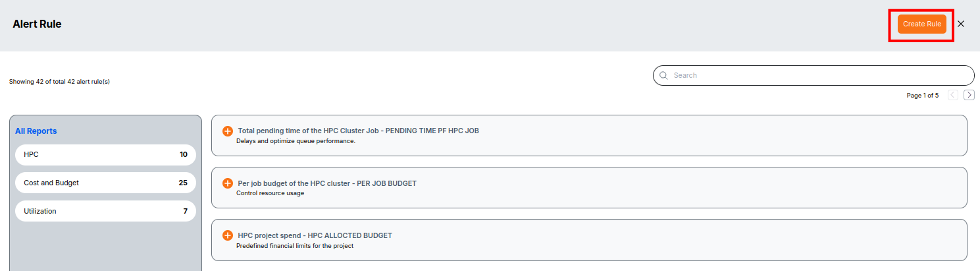Select the All Reports heading
Image resolution: width=980 pixels, height=271 pixels.
coord(36,131)
